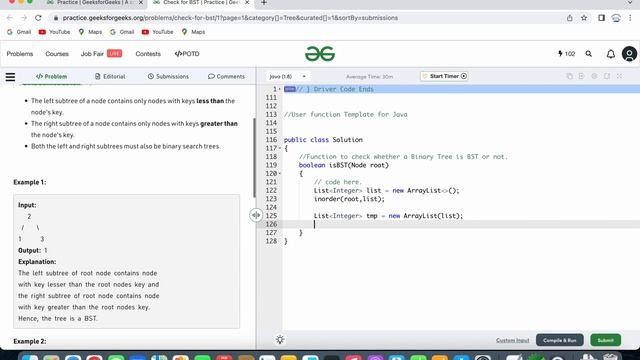Open the hamburger sidebar menu
The image size is (640, 360).
(x=10, y=77)
